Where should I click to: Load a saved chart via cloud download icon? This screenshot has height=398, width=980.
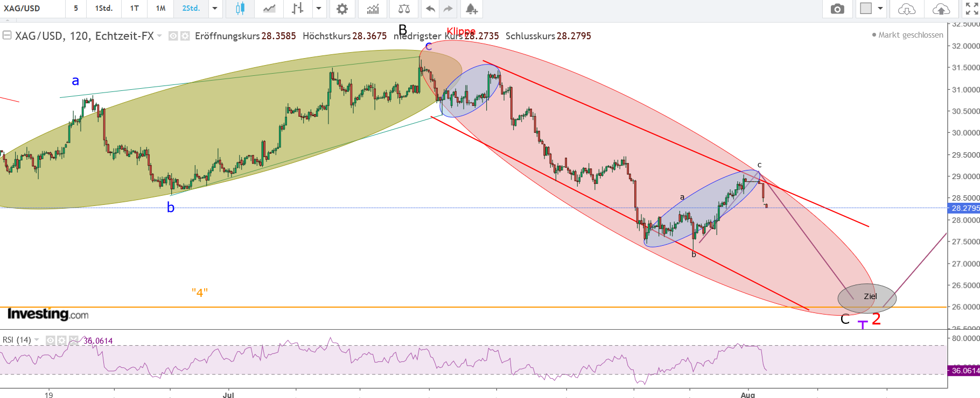(907, 9)
